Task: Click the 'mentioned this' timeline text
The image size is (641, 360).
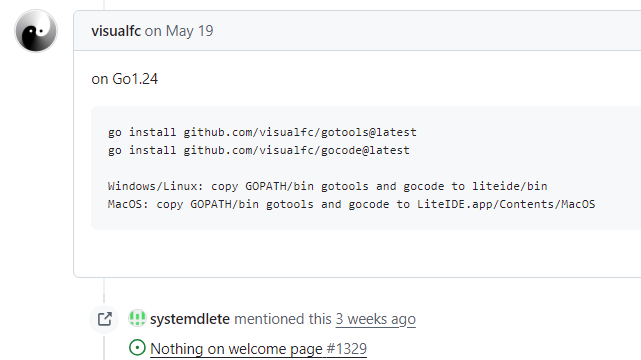Action: [282, 319]
